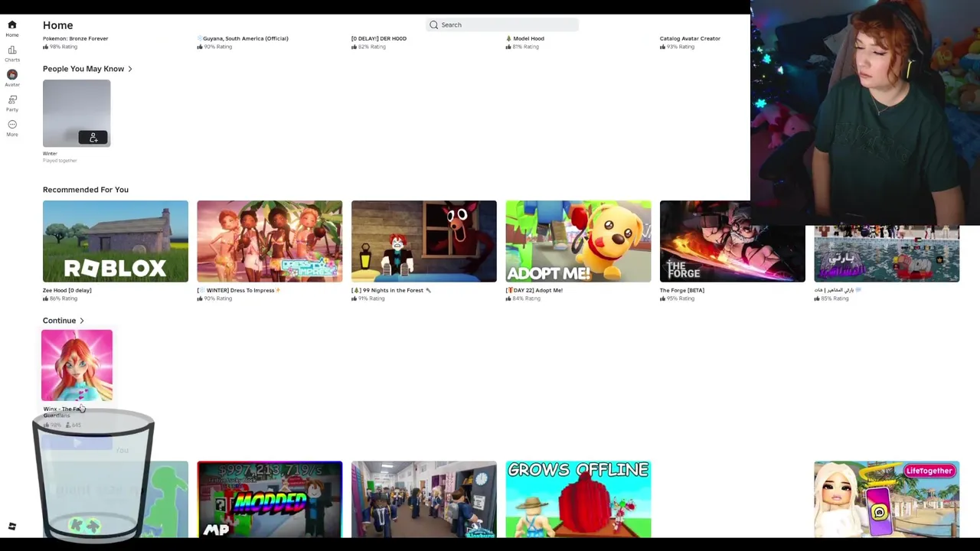The image size is (980, 551).
Task: Focus the Search input field
Action: [502, 25]
